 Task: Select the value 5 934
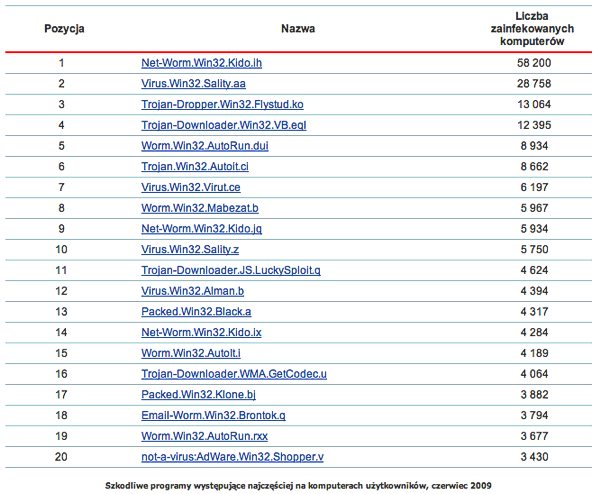click(x=534, y=229)
